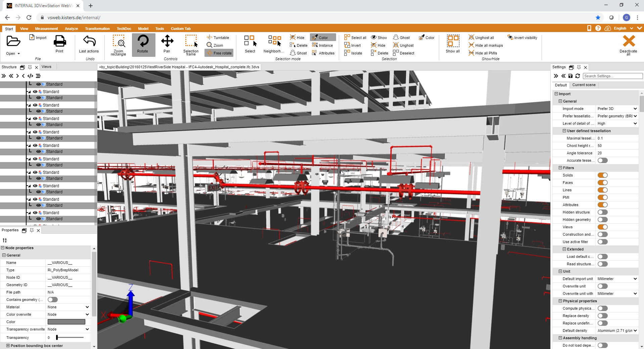Open Default import unit dropdown
The image size is (644, 349).
pyautogui.click(x=617, y=279)
